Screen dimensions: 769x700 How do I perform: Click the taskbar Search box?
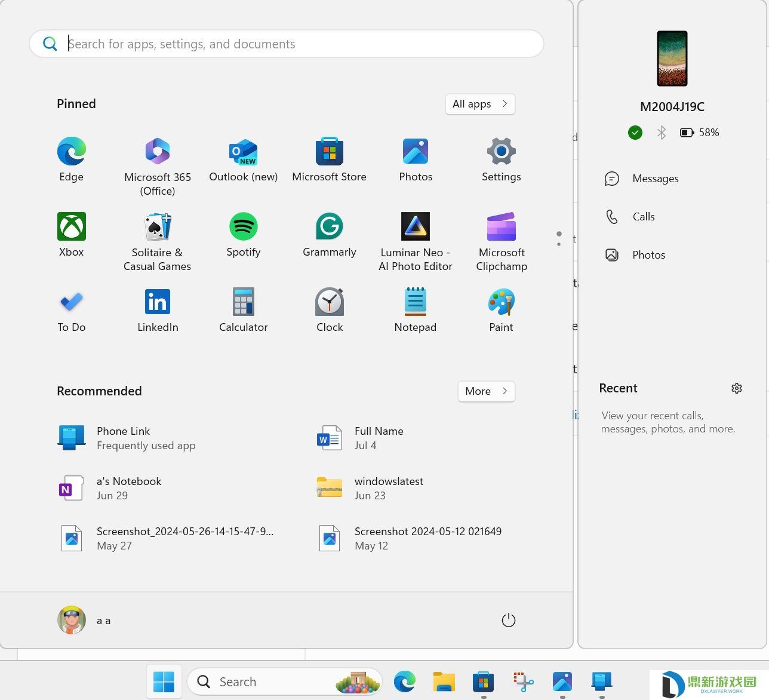tap(284, 681)
